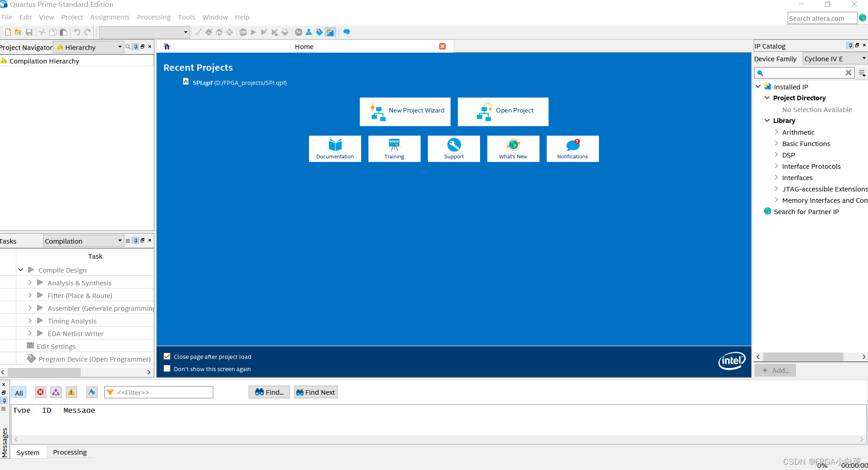Click the Save toolbar icon

(x=29, y=32)
